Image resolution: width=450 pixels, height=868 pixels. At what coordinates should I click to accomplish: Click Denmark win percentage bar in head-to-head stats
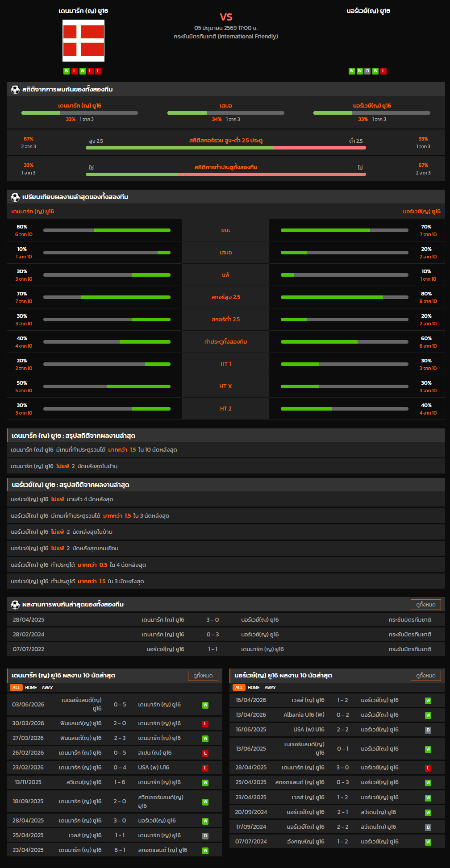pos(79,113)
